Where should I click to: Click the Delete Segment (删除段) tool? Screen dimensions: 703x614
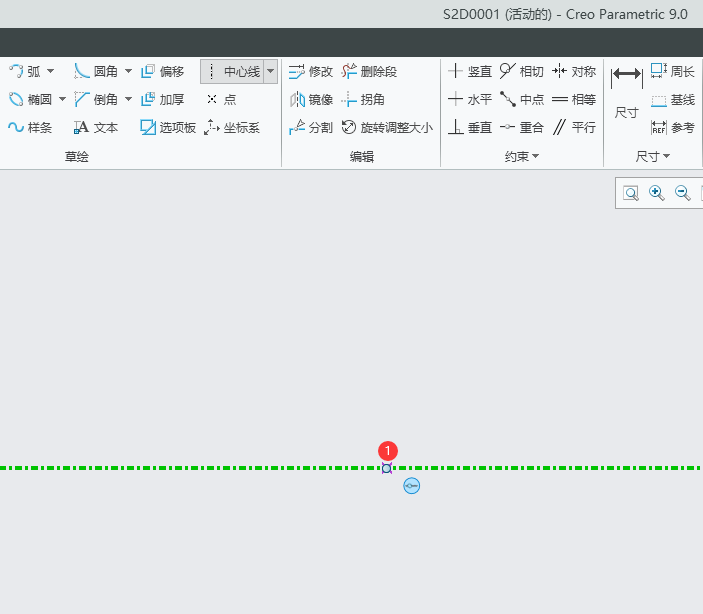[369, 71]
